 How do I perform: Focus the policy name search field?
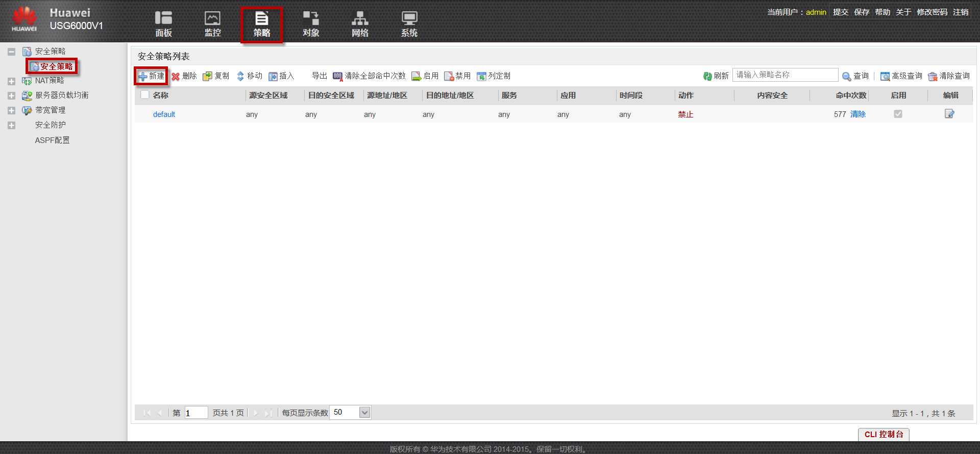785,75
